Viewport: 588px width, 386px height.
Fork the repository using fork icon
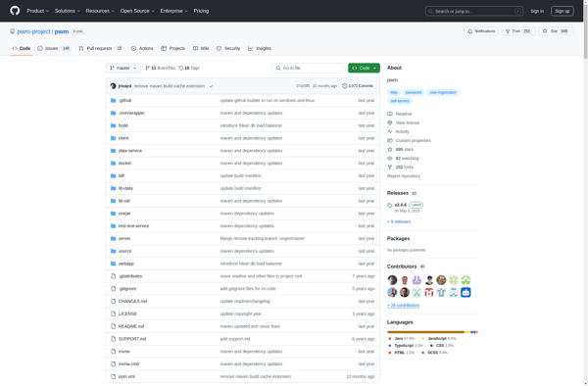click(x=508, y=31)
